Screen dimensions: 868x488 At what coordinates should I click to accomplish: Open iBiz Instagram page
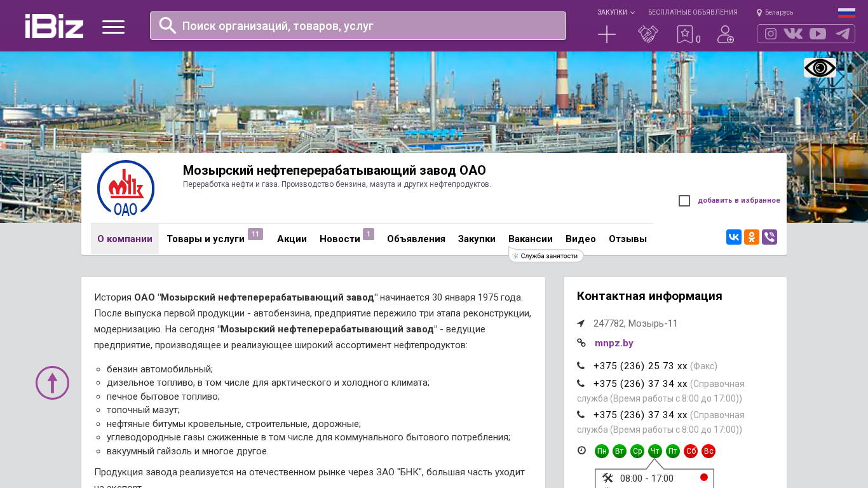click(x=771, y=34)
